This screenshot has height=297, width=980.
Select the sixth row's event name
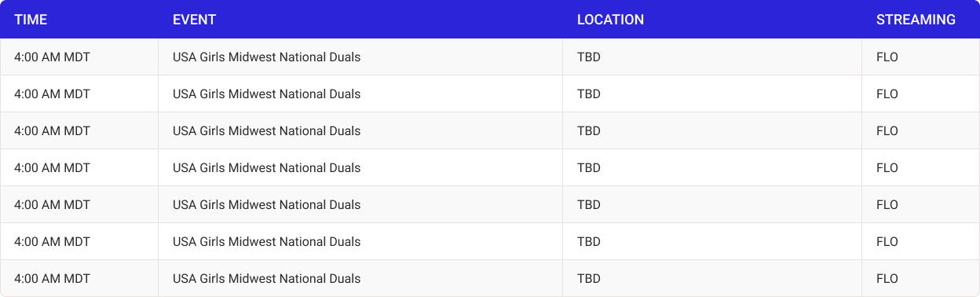(x=267, y=242)
